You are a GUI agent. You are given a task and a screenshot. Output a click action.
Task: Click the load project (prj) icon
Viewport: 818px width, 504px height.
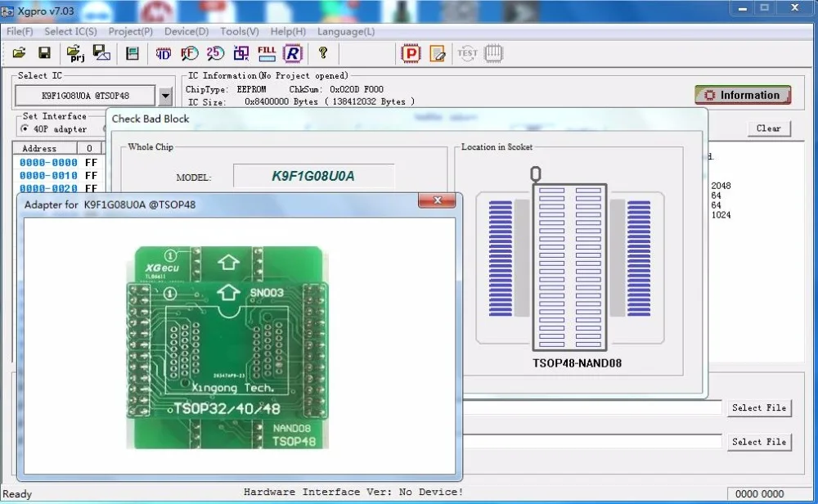75,53
